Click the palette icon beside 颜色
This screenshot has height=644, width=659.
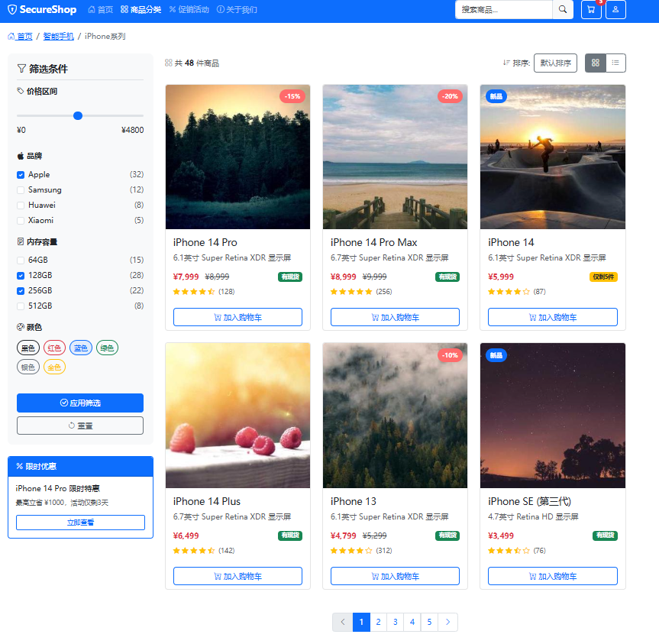[x=20, y=327]
